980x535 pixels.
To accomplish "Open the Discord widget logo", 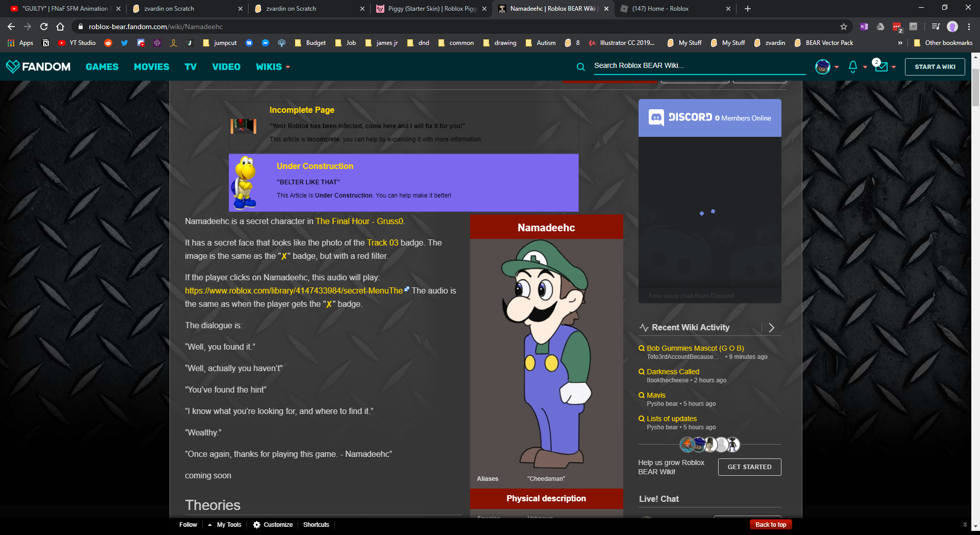I will 656,117.
